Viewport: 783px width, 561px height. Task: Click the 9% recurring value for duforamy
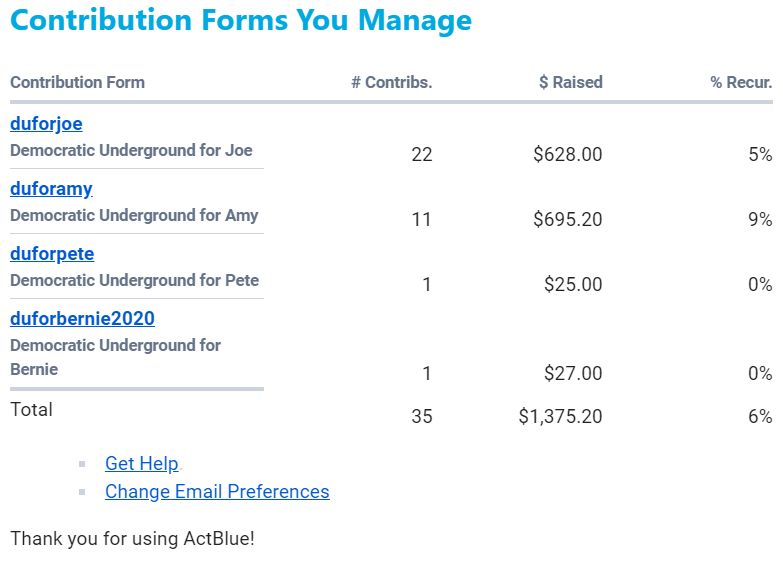click(x=760, y=219)
